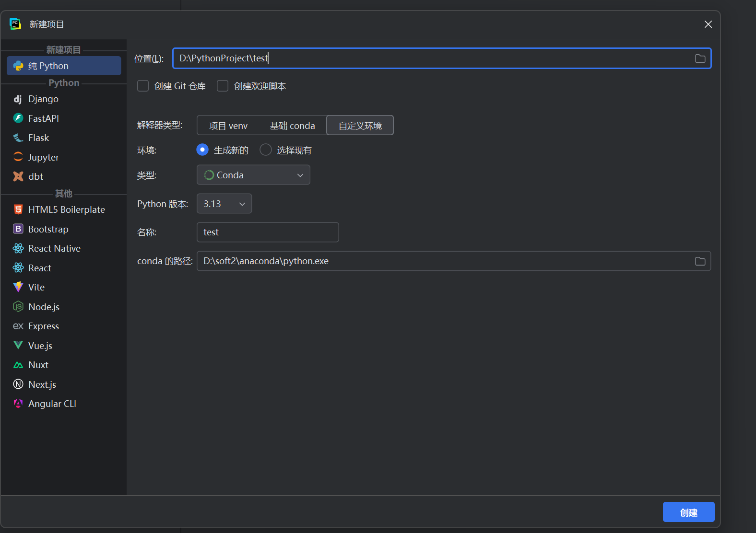Click the 创建 button
Image resolution: width=756 pixels, height=533 pixels.
[689, 512]
